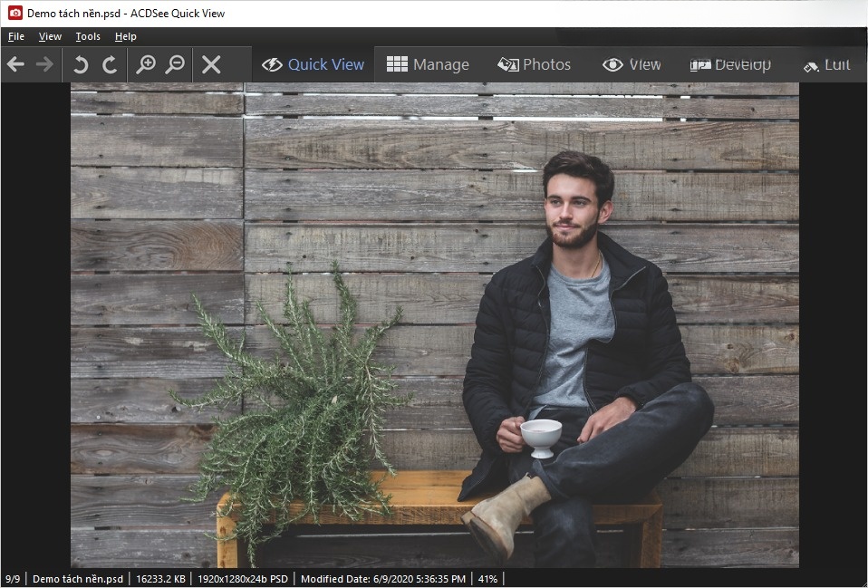Open the File menu
This screenshot has width=868, height=588.
pyautogui.click(x=16, y=36)
